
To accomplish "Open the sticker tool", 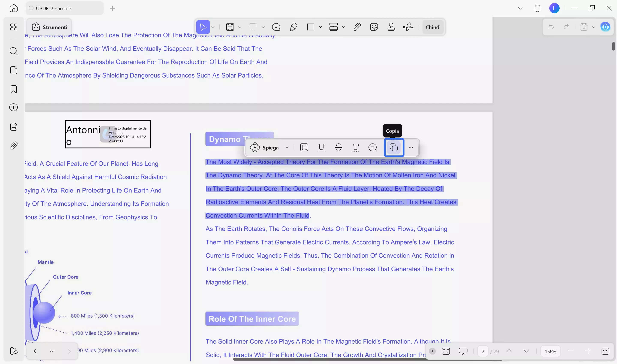I will click(374, 27).
